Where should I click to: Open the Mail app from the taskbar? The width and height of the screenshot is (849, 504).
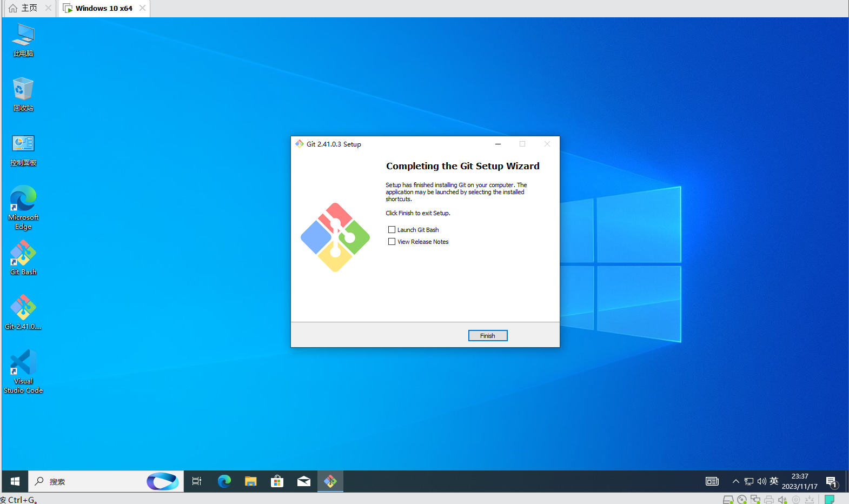(304, 481)
